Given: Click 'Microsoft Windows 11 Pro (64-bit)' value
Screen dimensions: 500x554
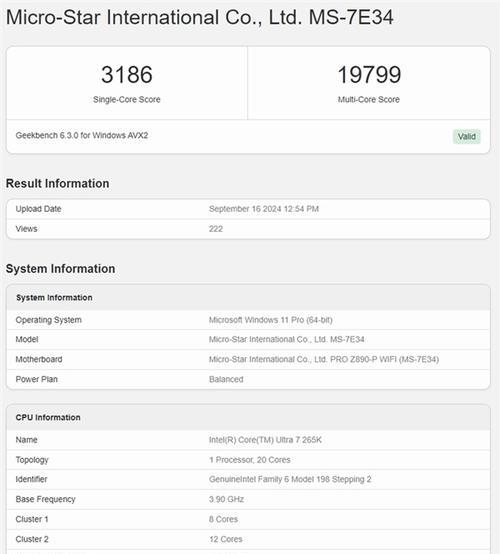Looking at the screenshot, I should click(x=270, y=320).
